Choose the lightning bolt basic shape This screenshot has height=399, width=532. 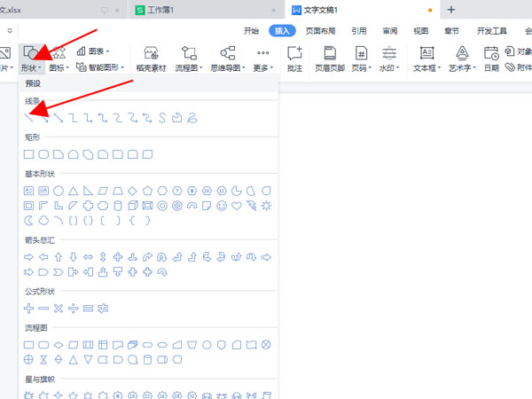(251, 206)
